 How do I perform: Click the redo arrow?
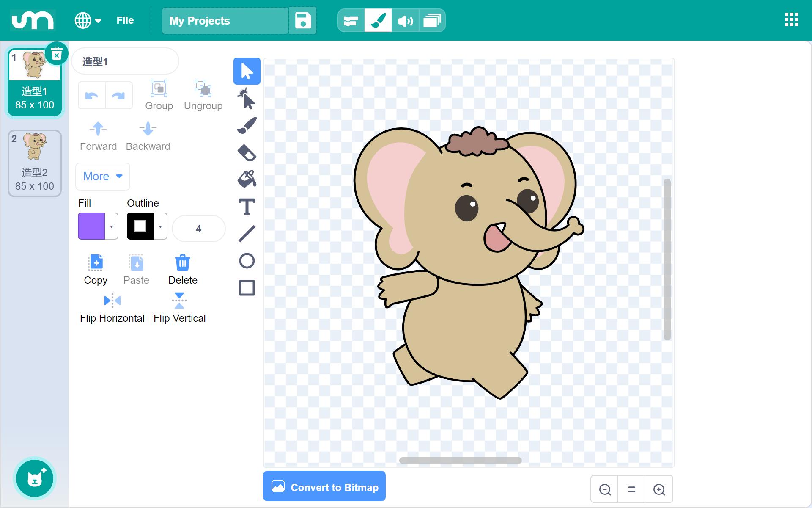(x=118, y=96)
